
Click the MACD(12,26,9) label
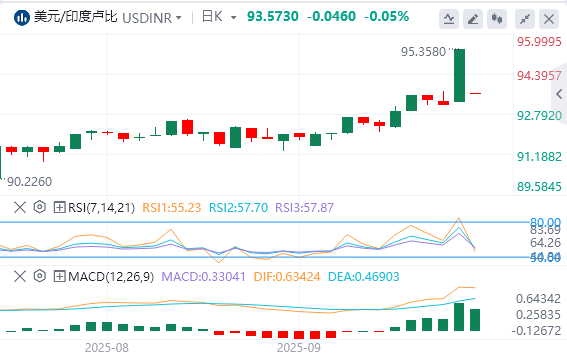click(111, 277)
